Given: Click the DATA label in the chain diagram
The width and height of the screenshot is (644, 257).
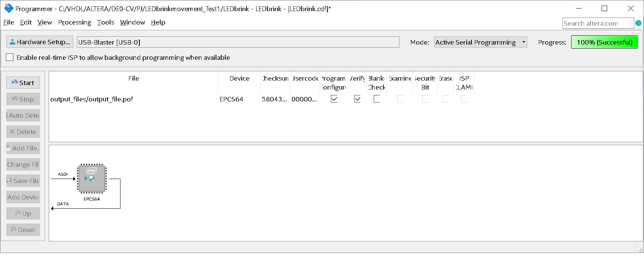Looking at the screenshot, I should click(x=63, y=204).
